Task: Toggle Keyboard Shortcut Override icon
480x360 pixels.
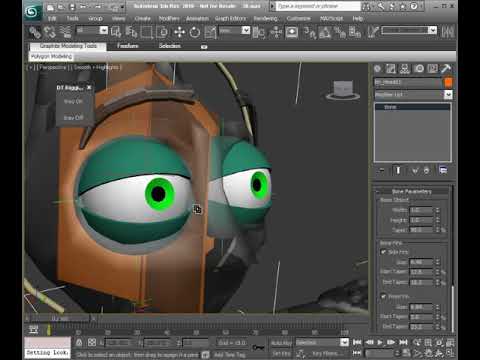Action: [x=292, y=32]
